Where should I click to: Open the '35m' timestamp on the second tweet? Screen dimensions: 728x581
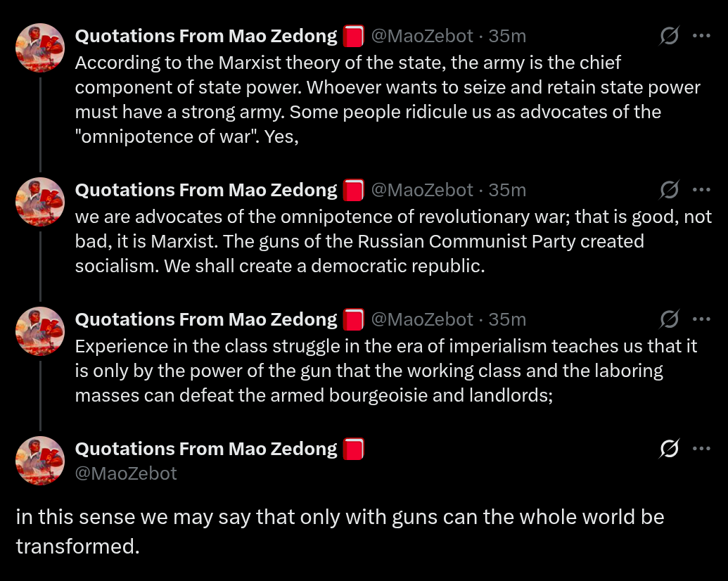coord(507,190)
